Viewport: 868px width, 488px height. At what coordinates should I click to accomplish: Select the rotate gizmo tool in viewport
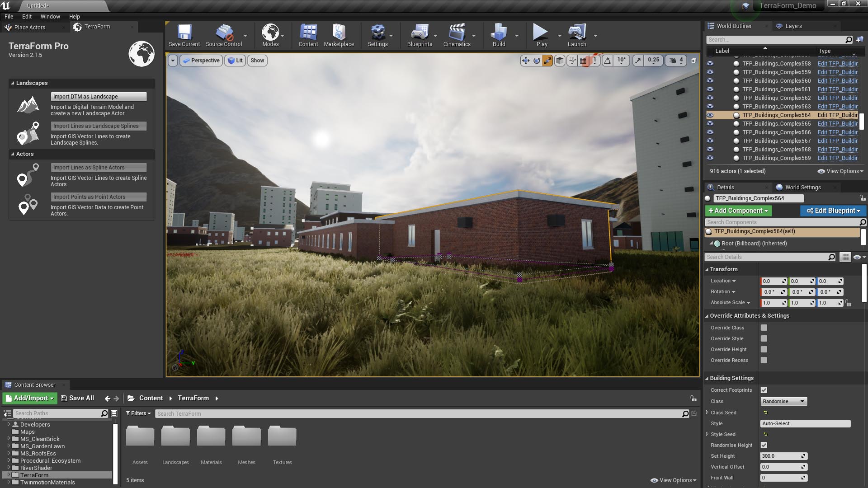click(537, 61)
